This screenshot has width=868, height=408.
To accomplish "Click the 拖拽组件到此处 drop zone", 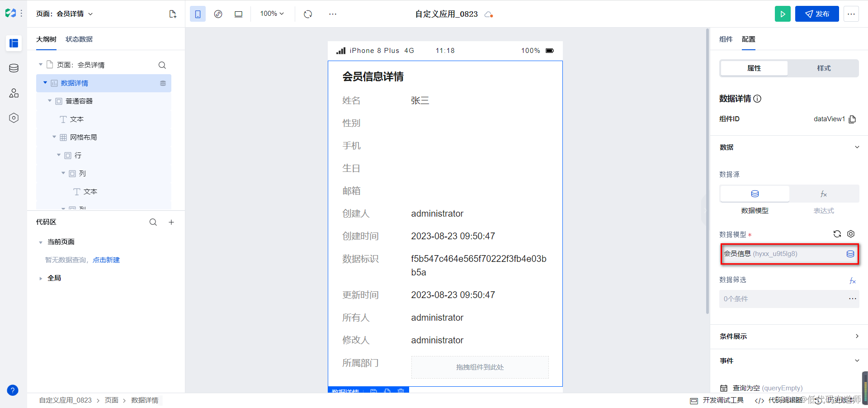I will [480, 367].
